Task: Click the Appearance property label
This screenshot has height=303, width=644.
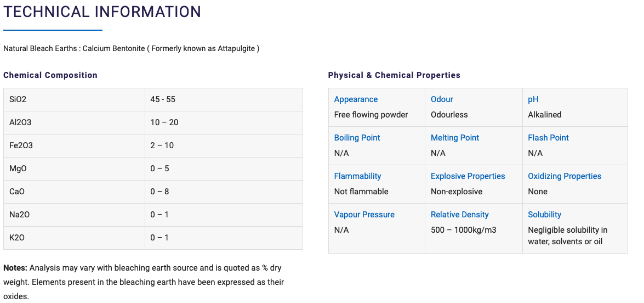Action: point(356,99)
